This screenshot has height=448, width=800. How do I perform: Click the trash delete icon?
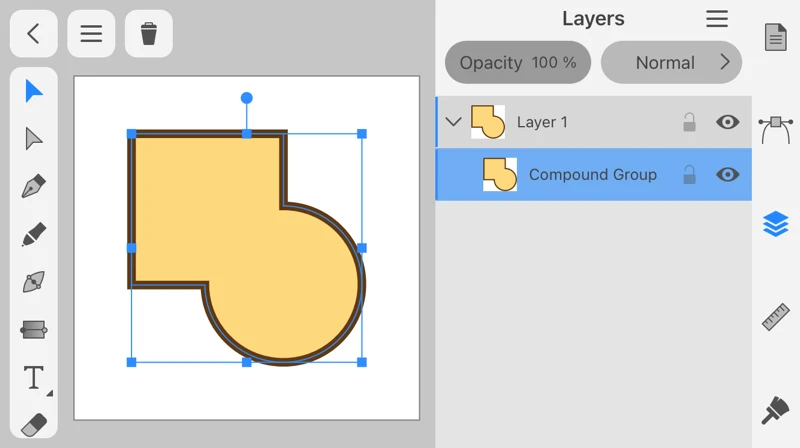click(x=149, y=34)
